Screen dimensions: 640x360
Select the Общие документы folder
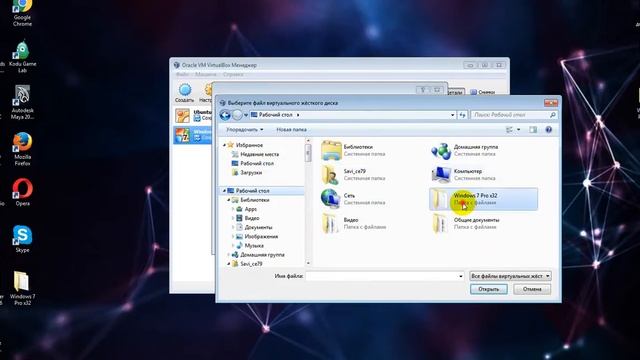[x=483, y=223]
